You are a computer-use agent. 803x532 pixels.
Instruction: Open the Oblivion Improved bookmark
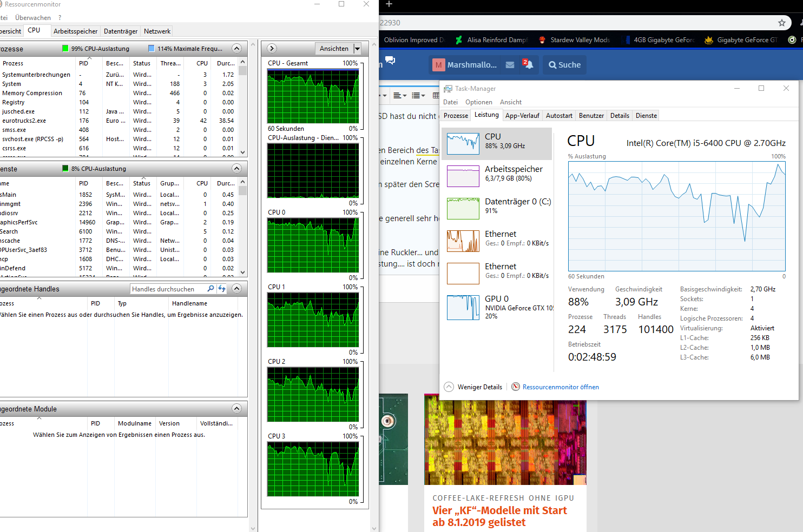[x=413, y=40]
